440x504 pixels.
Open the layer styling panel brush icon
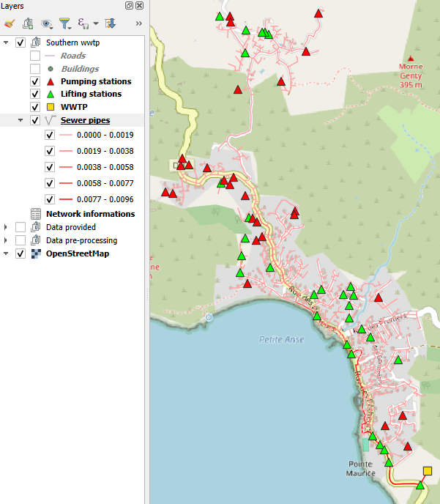click(x=9, y=23)
